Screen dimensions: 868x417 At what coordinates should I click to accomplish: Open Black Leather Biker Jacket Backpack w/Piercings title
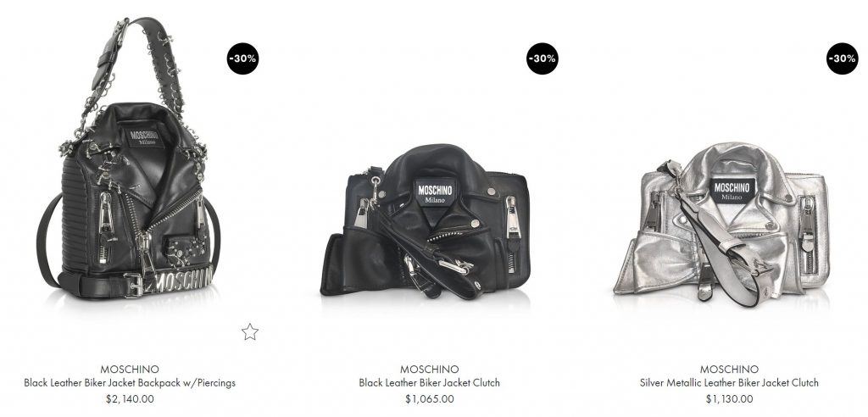pos(130,382)
